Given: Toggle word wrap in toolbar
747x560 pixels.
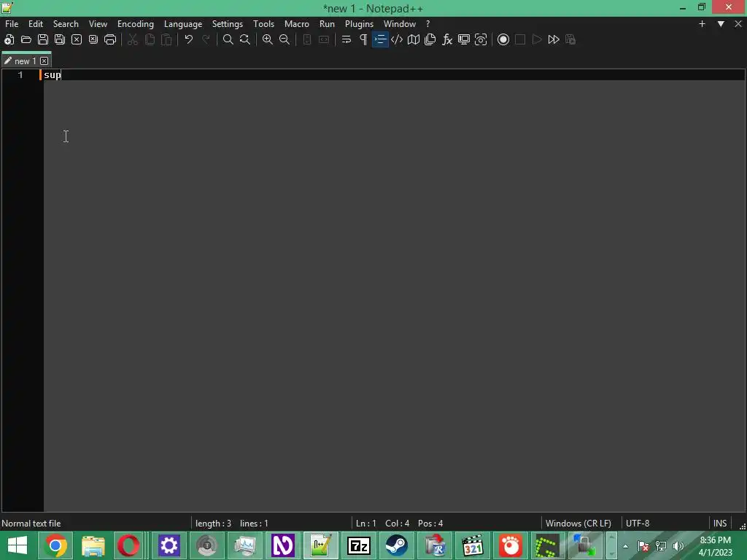Looking at the screenshot, I should [x=347, y=39].
